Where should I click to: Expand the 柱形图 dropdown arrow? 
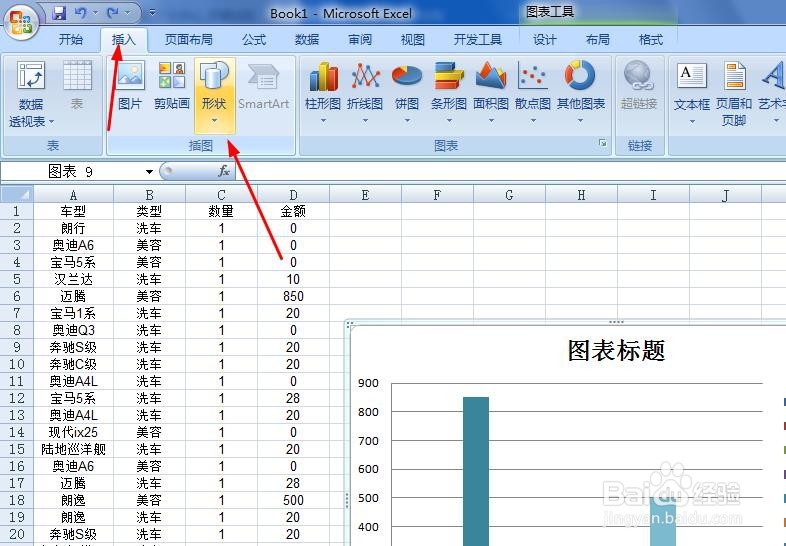[323, 120]
